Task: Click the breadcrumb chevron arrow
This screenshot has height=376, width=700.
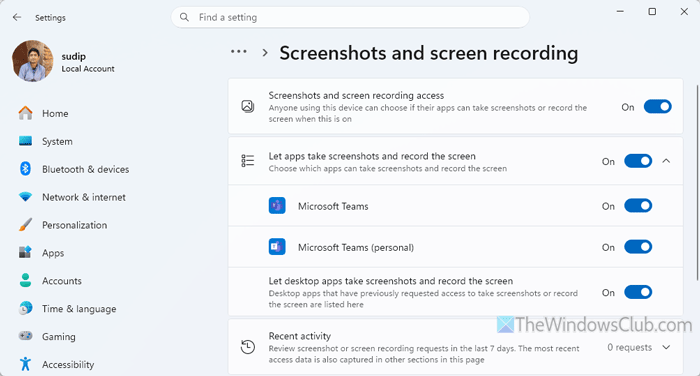Action: [x=265, y=53]
